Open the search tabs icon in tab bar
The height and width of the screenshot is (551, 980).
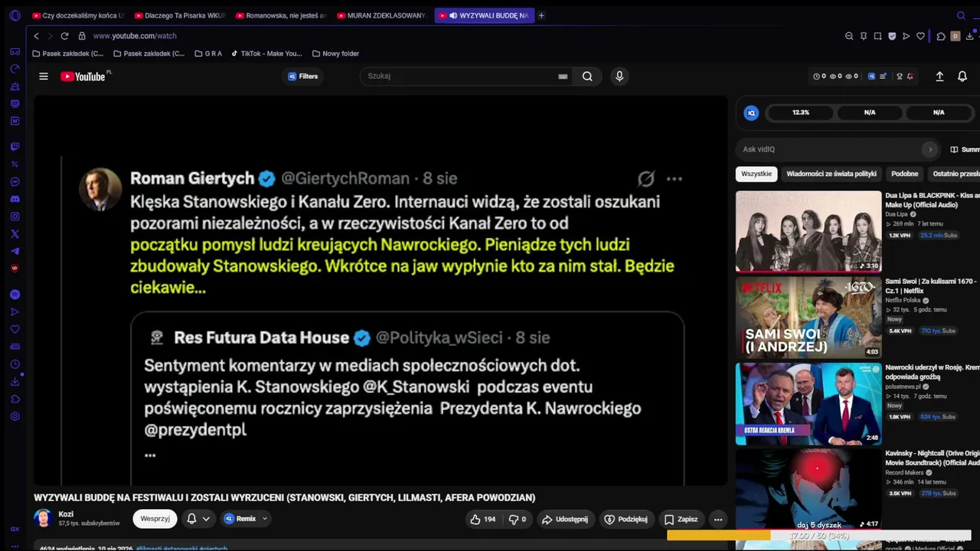pos(961,15)
